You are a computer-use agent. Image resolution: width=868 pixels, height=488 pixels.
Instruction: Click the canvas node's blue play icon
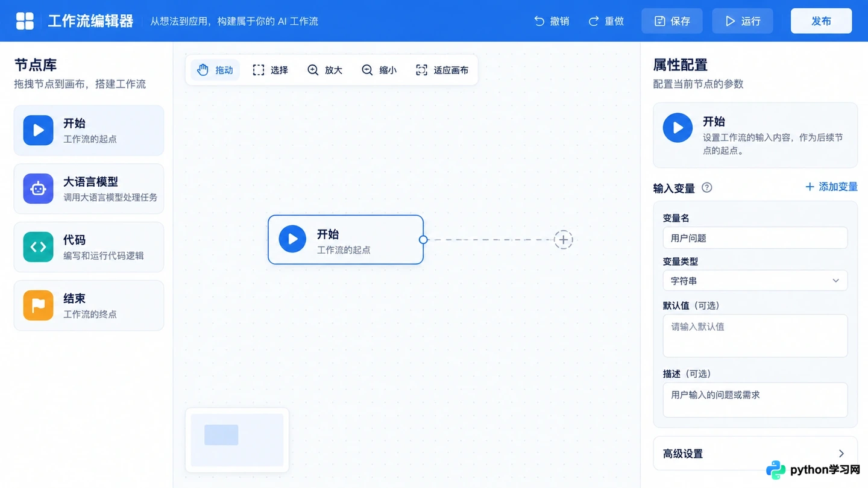click(x=292, y=239)
